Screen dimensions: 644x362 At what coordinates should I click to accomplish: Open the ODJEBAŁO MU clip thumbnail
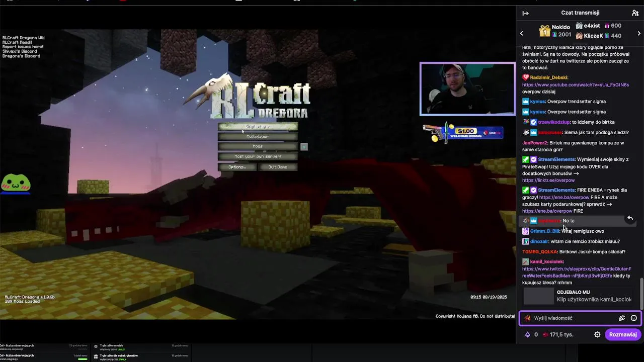(539, 296)
